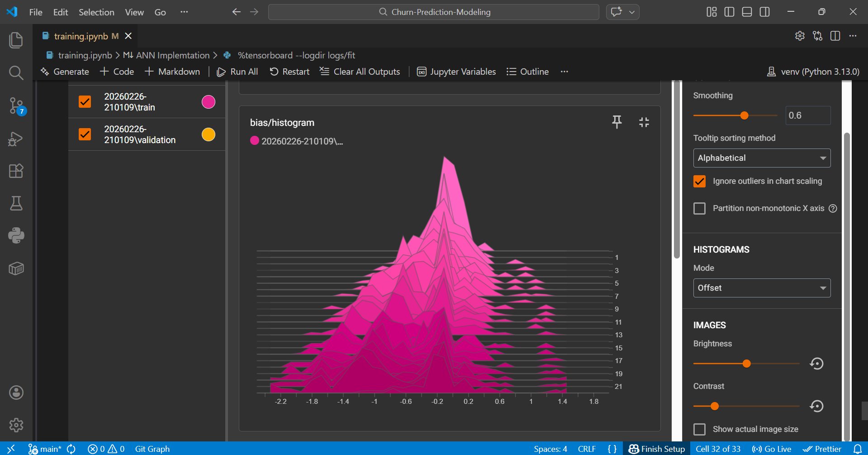Click Run All in notebook toolbar
This screenshot has height=455, width=868.
click(x=237, y=72)
